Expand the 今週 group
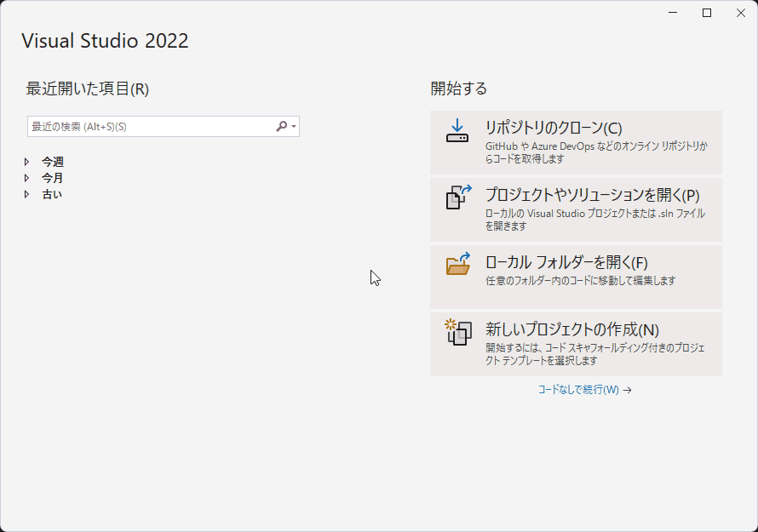 point(27,162)
